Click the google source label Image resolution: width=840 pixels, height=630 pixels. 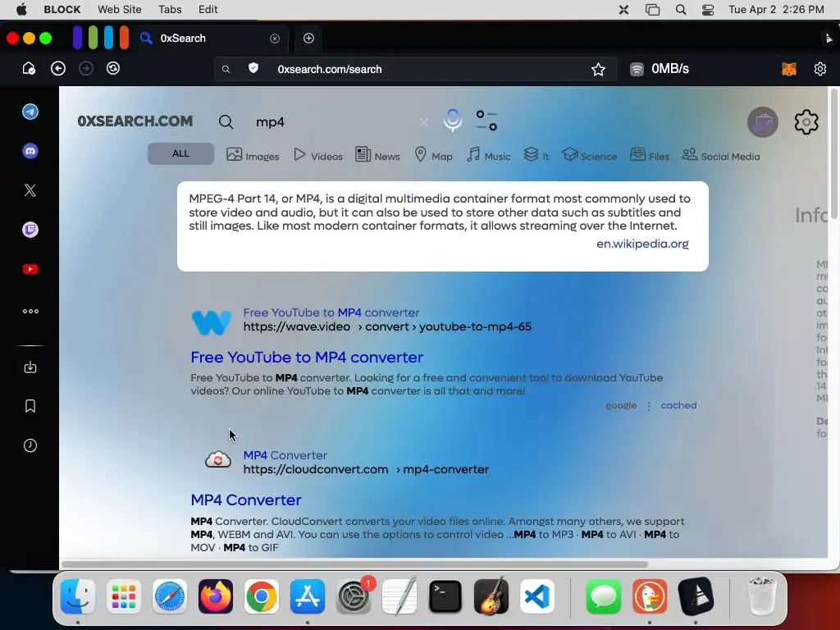pyautogui.click(x=621, y=405)
